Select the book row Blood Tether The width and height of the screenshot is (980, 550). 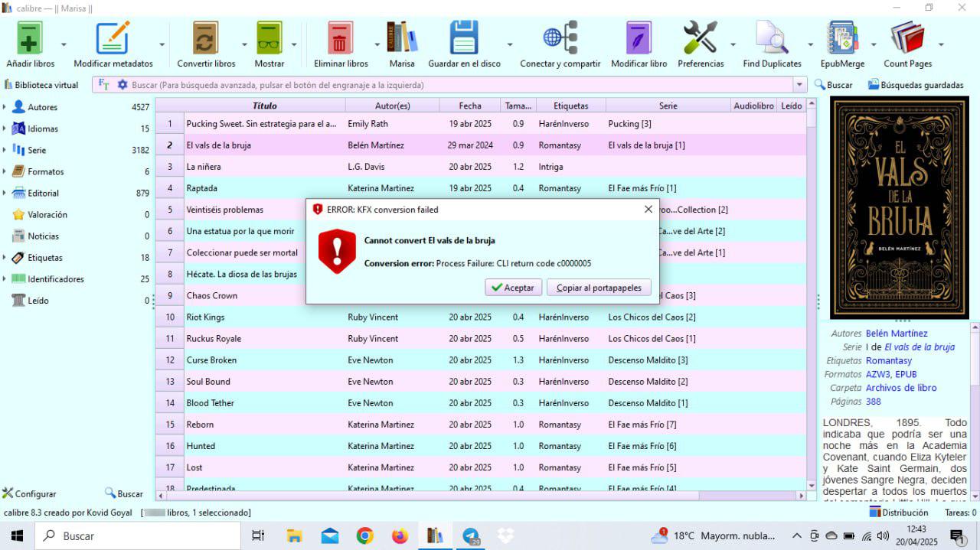481,402
